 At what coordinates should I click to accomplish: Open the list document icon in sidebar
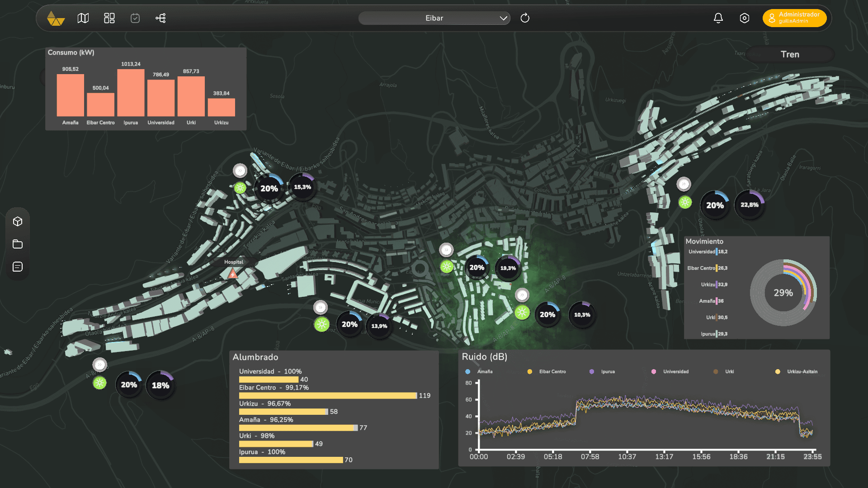point(18,267)
